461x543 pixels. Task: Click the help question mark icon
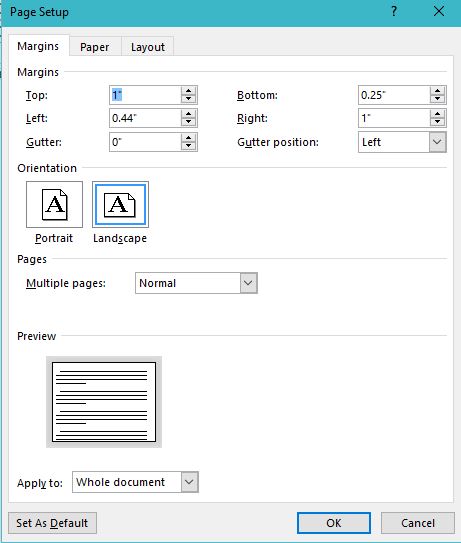coord(394,12)
